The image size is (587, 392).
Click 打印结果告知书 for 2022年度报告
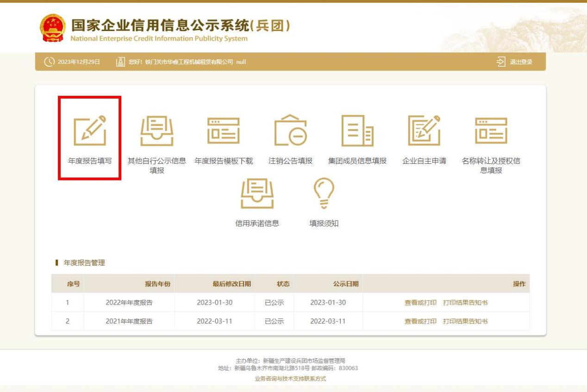click(x=465, y=303)
